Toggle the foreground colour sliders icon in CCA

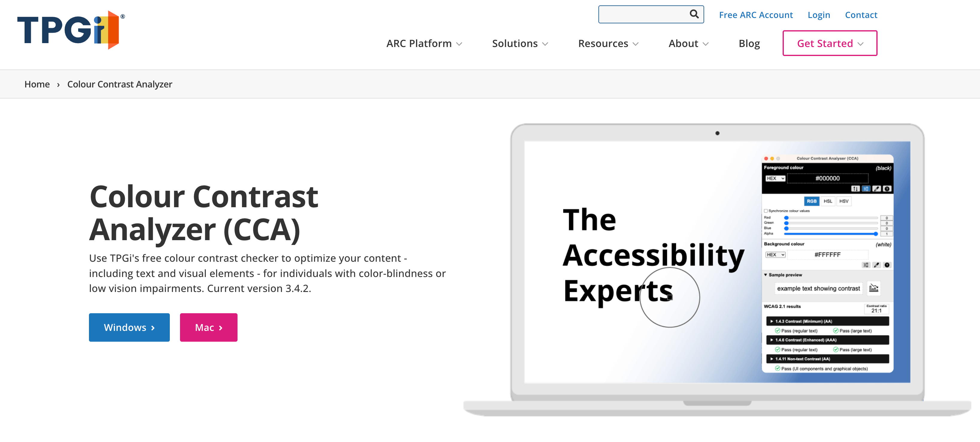click(x=866, y=189)
